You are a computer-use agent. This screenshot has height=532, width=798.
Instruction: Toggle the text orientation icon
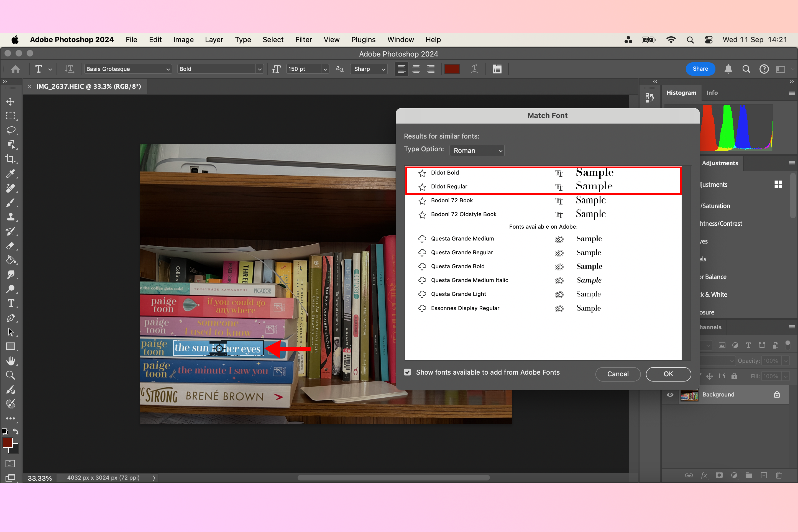tap(70, 69)
